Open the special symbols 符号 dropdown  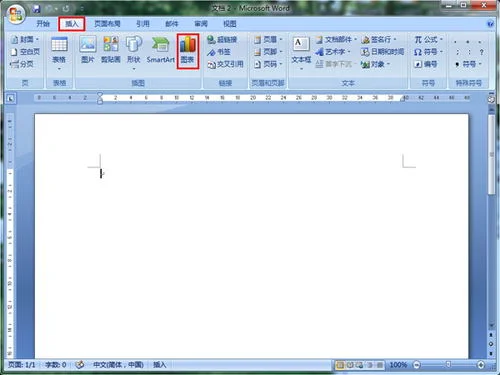pos(469,64)
